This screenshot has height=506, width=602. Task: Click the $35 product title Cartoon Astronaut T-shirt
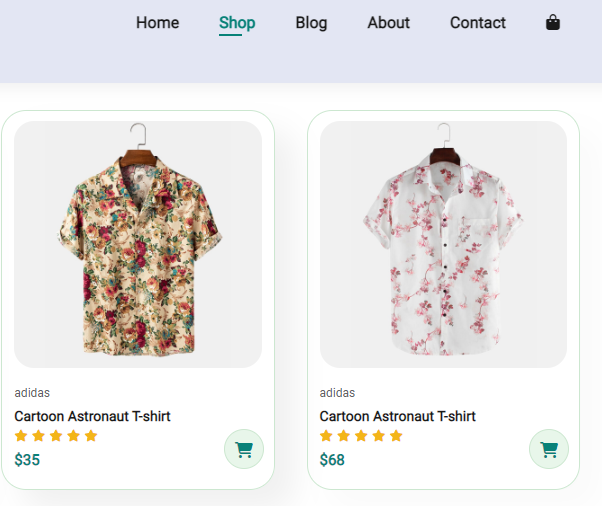click(x=92, y=416)
